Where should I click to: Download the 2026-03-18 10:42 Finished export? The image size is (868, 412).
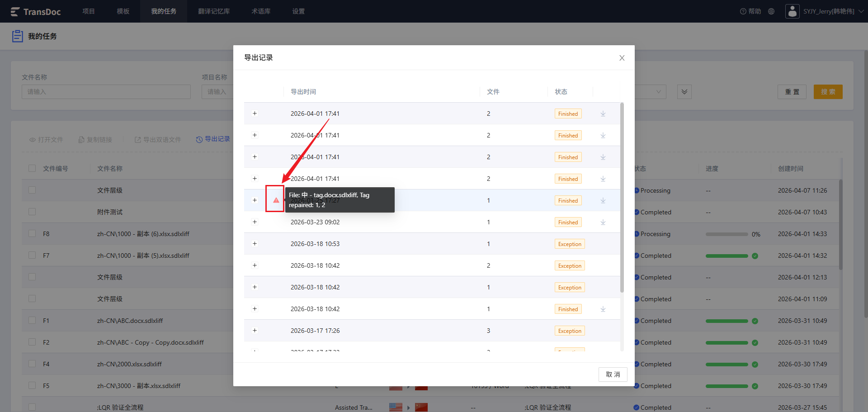(x=603, y=309)
